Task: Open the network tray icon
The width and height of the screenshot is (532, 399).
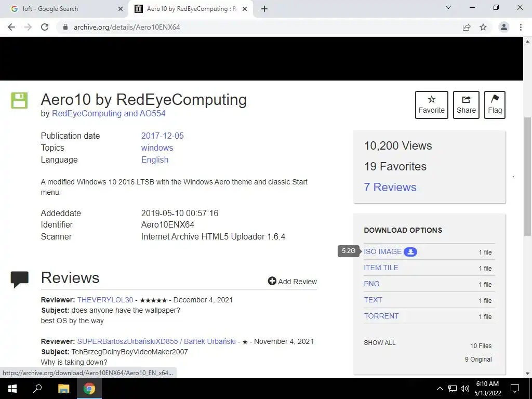Action: click(x=453, y=389)
